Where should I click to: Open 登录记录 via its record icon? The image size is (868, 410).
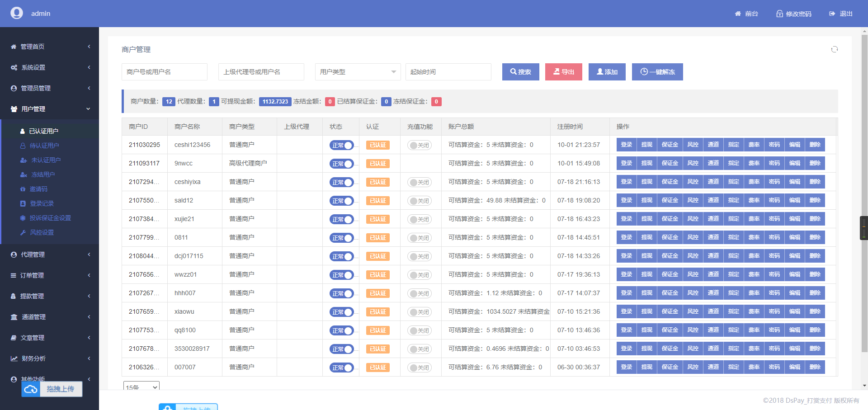pos(23,203)
